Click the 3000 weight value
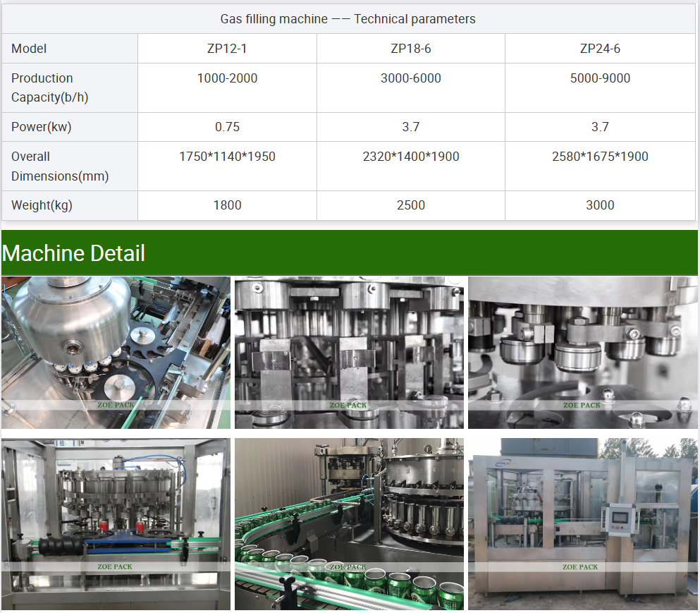The image size is (700, 613). [600, 205]
